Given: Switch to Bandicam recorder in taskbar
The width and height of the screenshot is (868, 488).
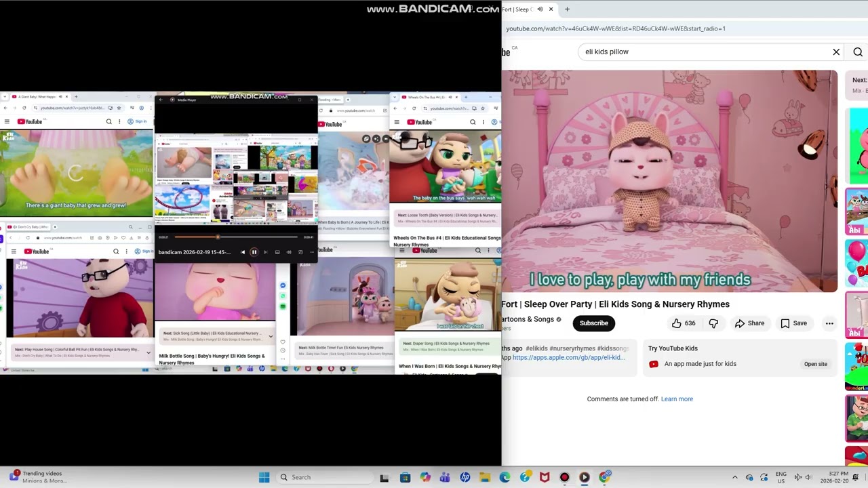Looking at the screenshot, I should (x=564, y=477).
